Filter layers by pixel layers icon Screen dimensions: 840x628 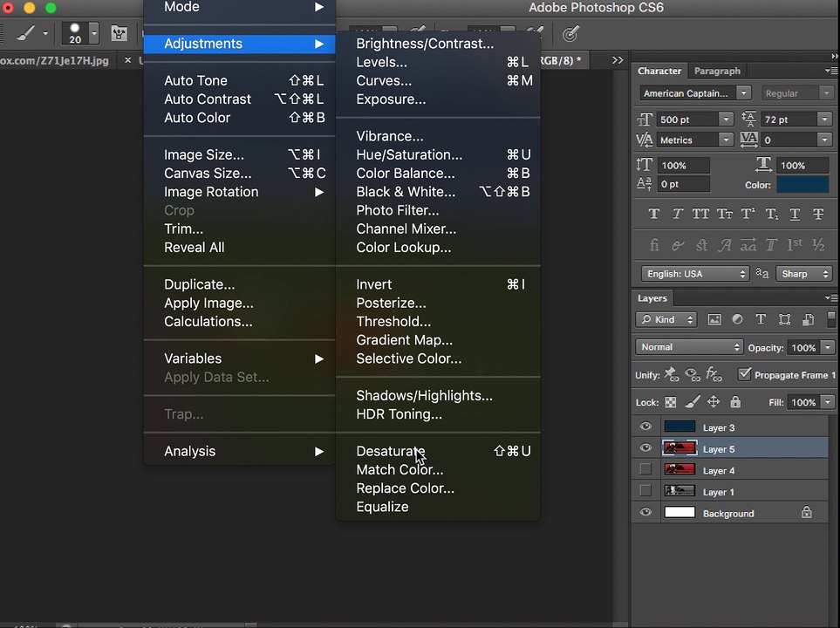[714, 320]
